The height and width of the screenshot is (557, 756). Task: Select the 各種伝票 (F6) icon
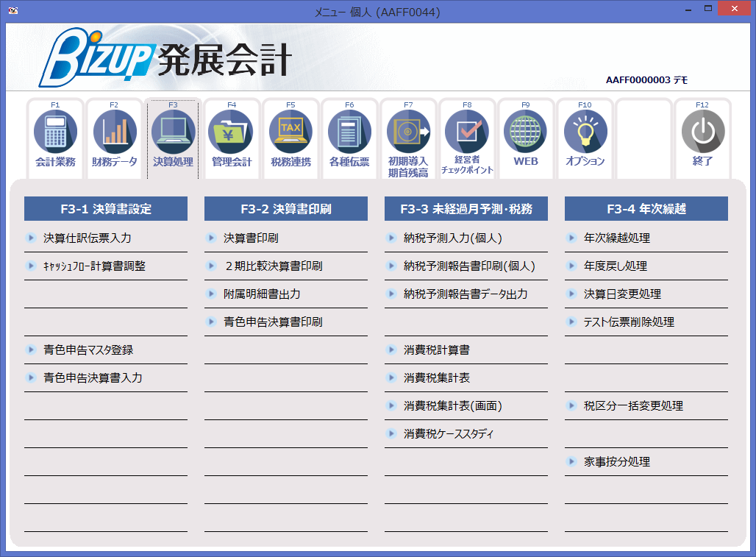pyautogui.click(x=349, y=136)
